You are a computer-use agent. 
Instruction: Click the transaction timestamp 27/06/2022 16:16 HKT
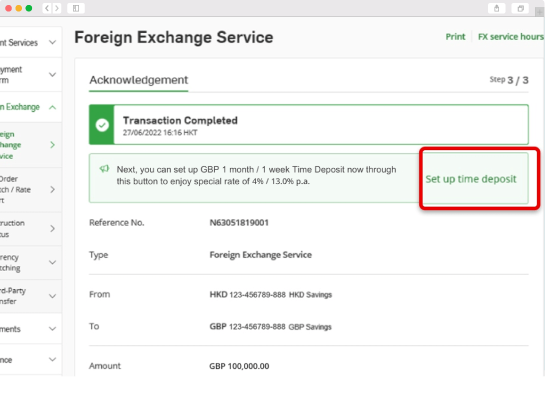160,132
